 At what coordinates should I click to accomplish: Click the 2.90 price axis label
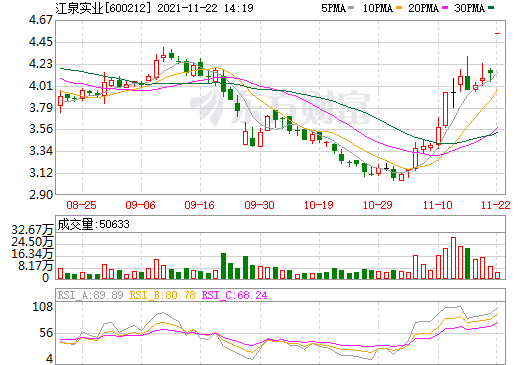[x=41, y=195]
